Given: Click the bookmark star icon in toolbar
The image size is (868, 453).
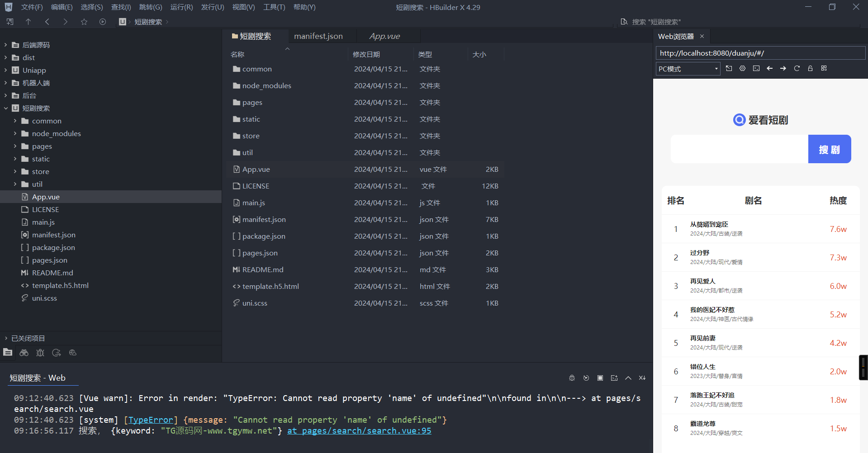Looking at the screenshot, I should [84, 22].
